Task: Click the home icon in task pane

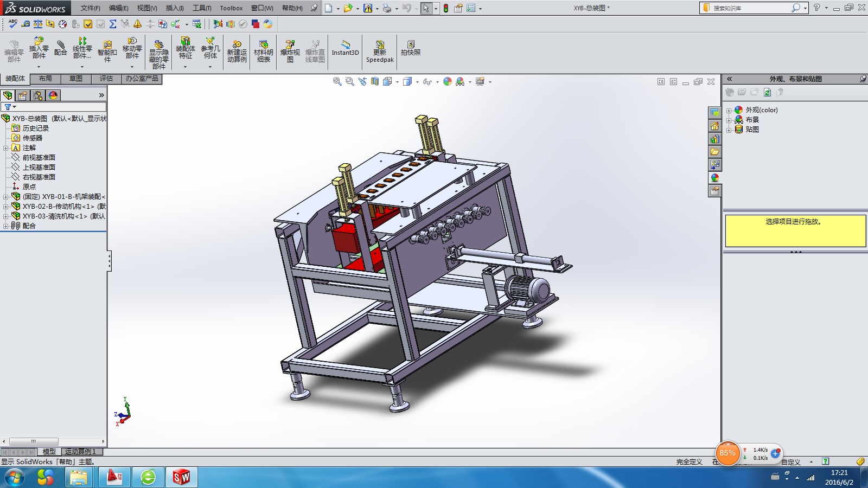Action: point(714,126)
